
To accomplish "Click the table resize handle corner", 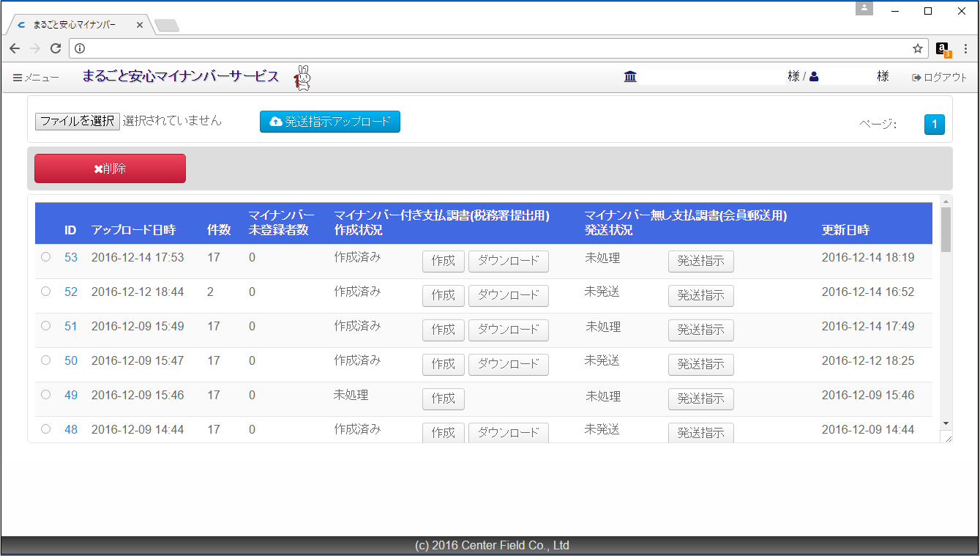I will 946,437.
